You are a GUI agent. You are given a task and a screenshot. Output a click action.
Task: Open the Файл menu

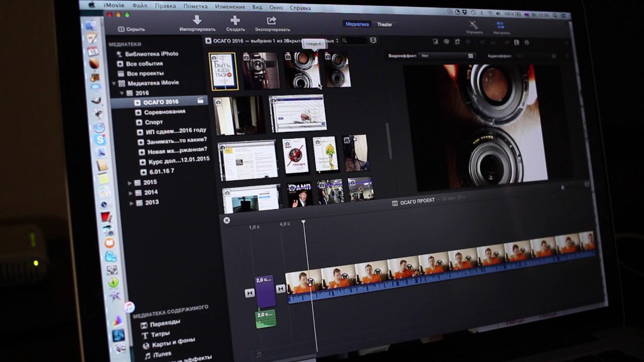pos(140,7)
